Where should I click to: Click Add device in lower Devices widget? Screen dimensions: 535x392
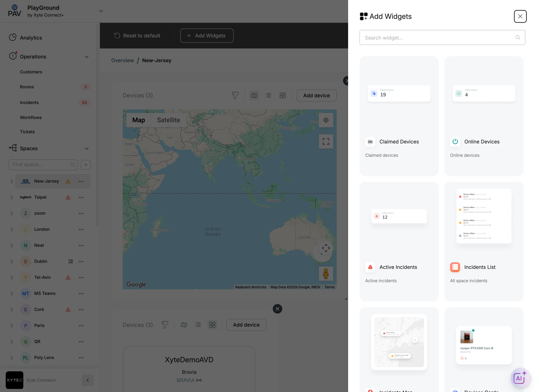[246, 325]
